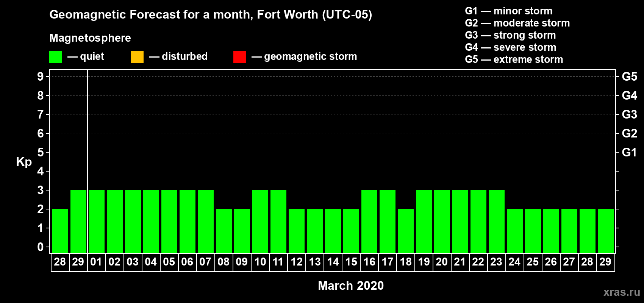Click the date cell 16
Image resolution: width=644 pixels, height=303 pixels.
click(x=369, y=262)
